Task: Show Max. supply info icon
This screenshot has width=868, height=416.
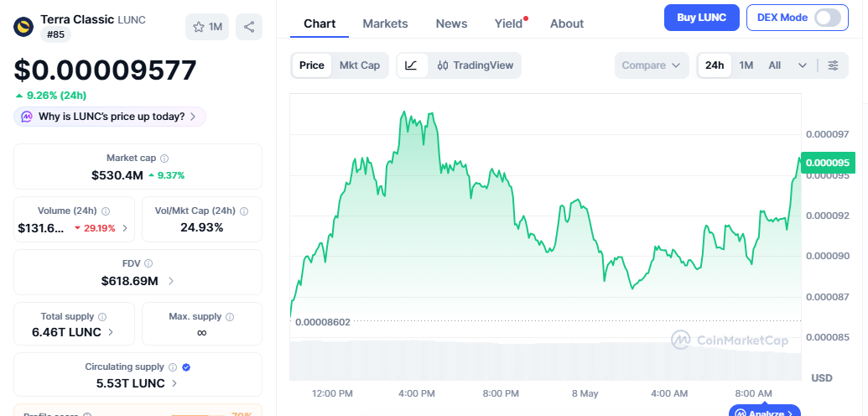Action: point(230,317)
